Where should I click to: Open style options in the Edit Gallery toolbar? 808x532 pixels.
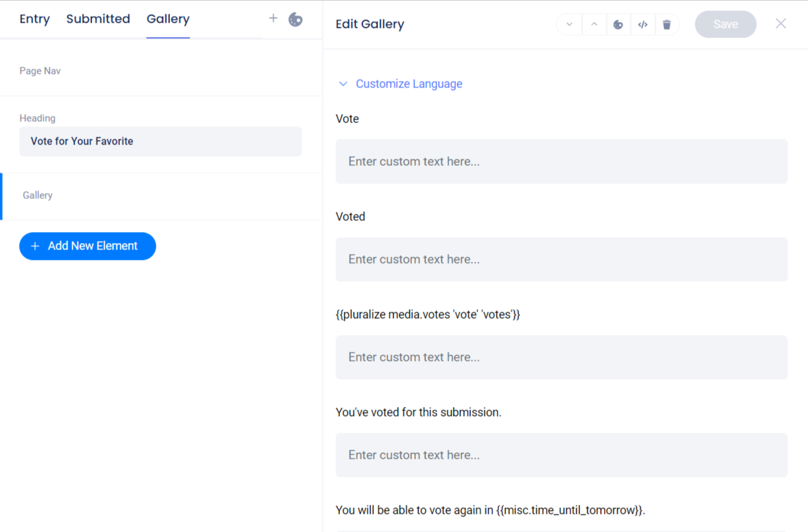[x=618, y=25]
